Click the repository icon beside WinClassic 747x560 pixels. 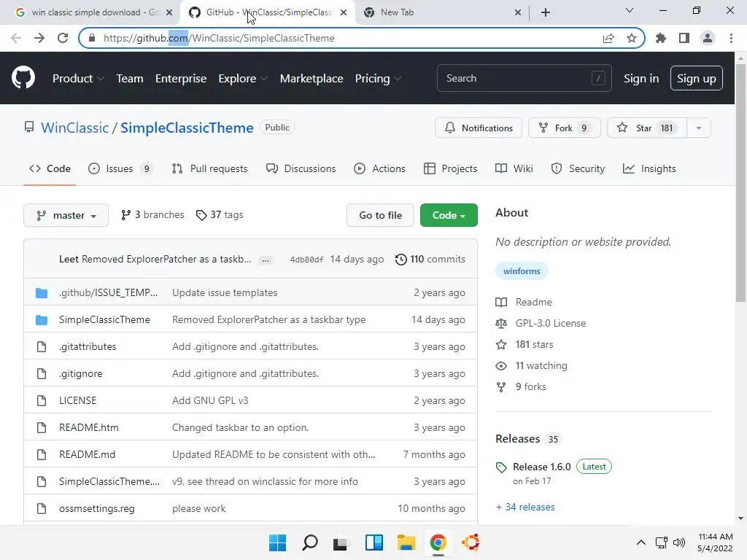pos(29,127)
